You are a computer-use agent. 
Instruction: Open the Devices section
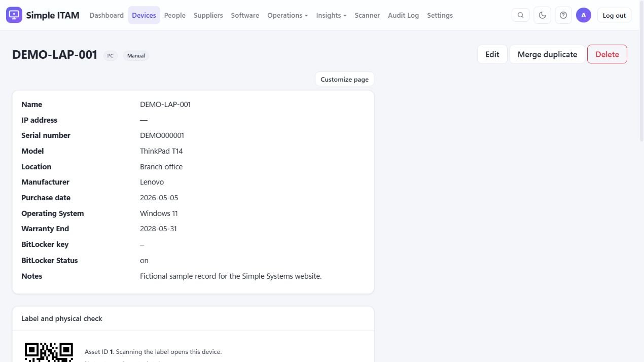click(x=144, y=15)
